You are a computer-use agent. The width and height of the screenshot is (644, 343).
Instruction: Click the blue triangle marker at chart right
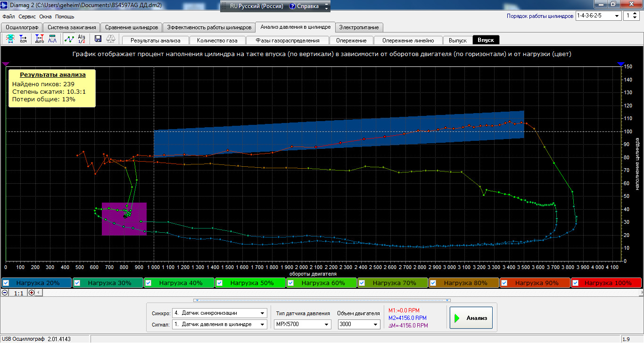(621, 64)
